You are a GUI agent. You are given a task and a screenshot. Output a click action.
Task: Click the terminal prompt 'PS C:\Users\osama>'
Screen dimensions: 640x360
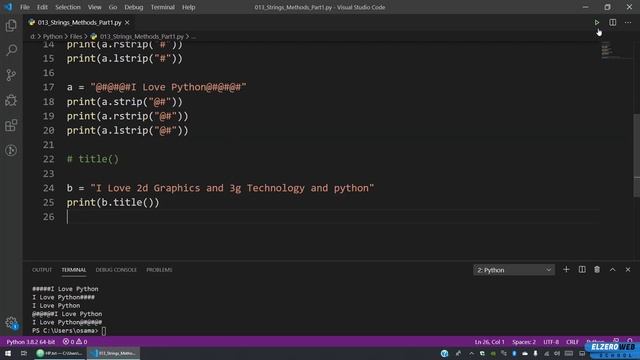65,331
